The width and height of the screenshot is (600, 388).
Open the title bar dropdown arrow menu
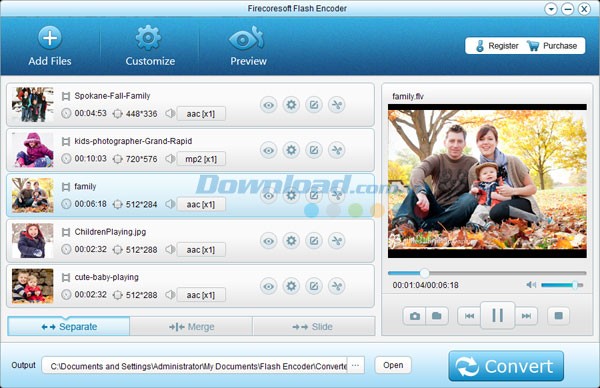(x=551, y=9)
